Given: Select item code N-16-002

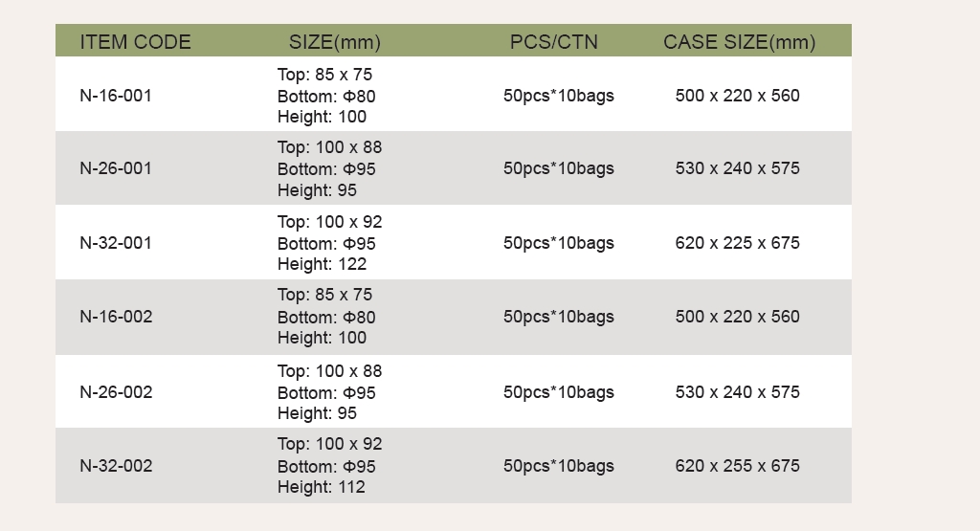Looking at the screenshot, I should pyautogui.click(x=116, y=317).
